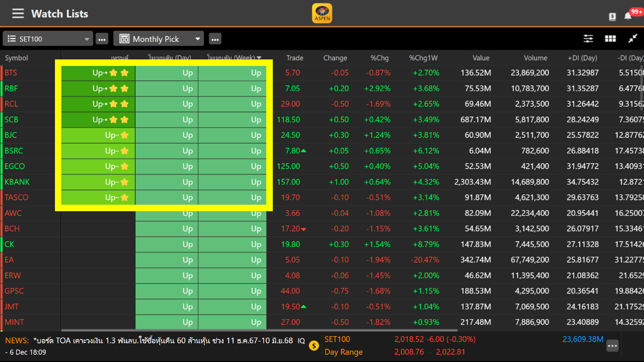644x362 pixels.
Task: Sort by the +DI (Day) column header
Action: pos(583,58)
